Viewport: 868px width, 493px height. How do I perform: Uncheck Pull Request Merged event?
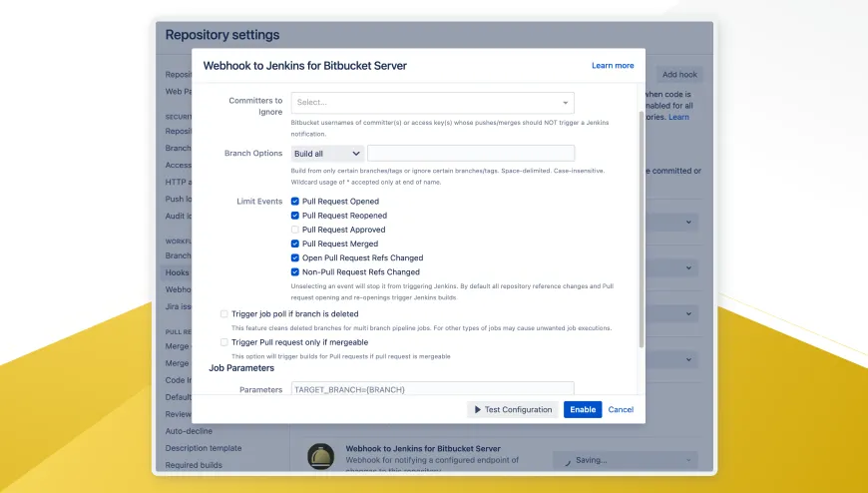(295, 244)
